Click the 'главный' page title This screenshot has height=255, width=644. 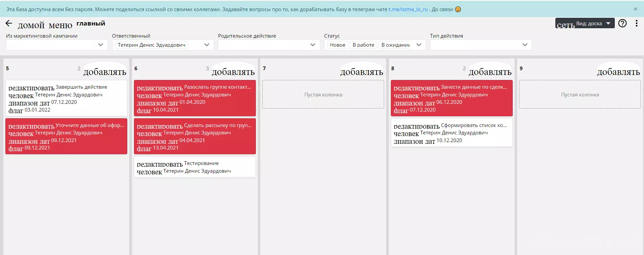pyautogui.click(x=91, y=23)
